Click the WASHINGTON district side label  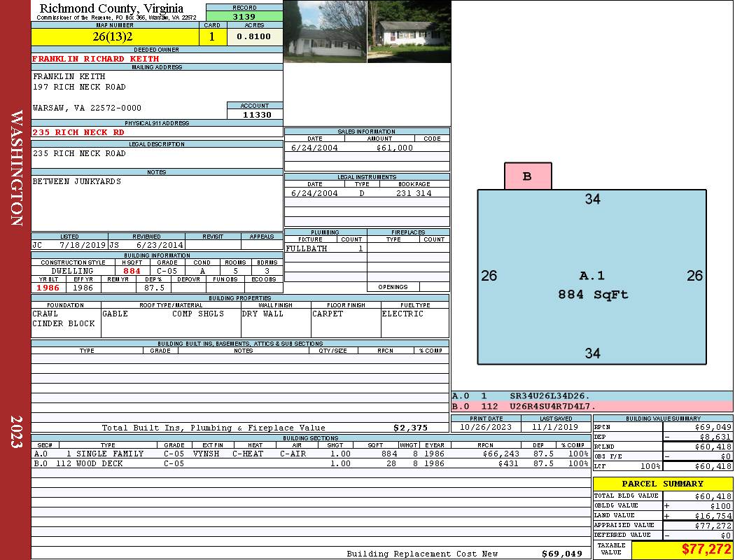16,168
